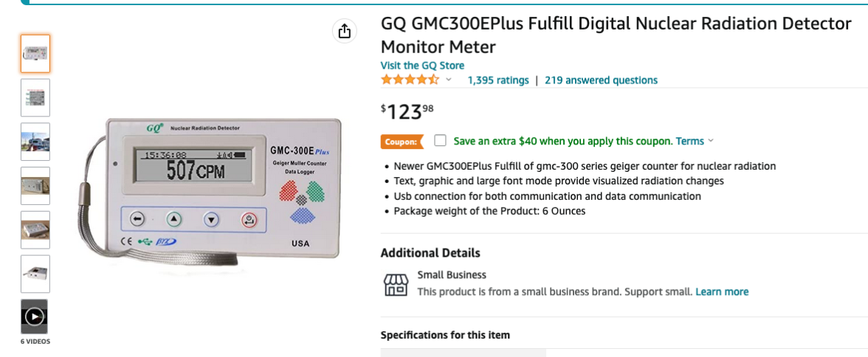The width and height of the screenshot is (868, 357).
Task: Visit the GQ Store link
Action: [422, 66]
